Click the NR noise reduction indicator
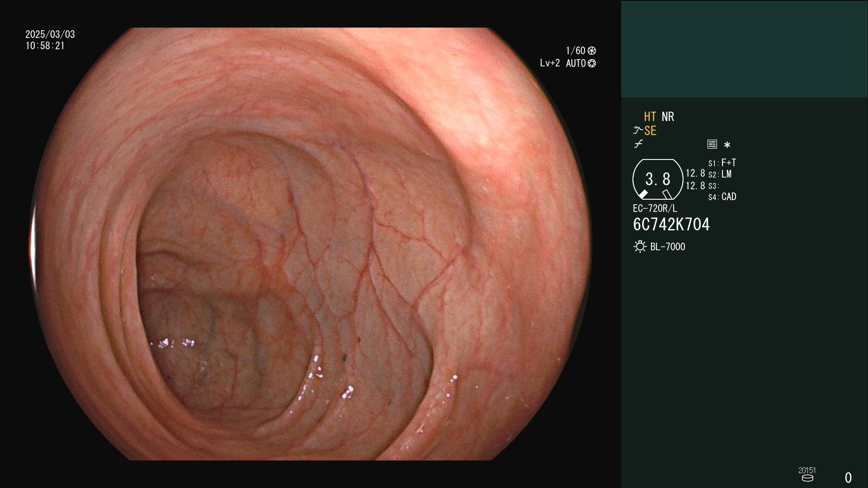Screen dimensions: 868x488 tap(668, 117)
